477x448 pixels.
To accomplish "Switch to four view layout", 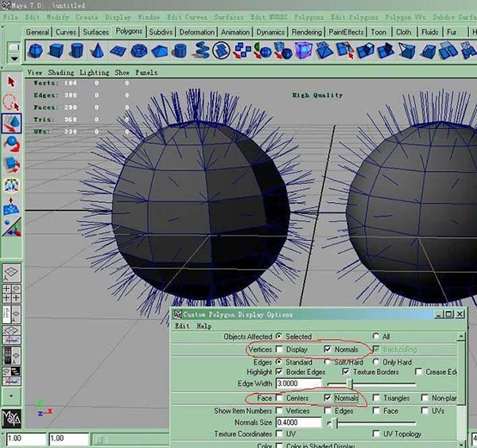I will (x=12, y=294).
